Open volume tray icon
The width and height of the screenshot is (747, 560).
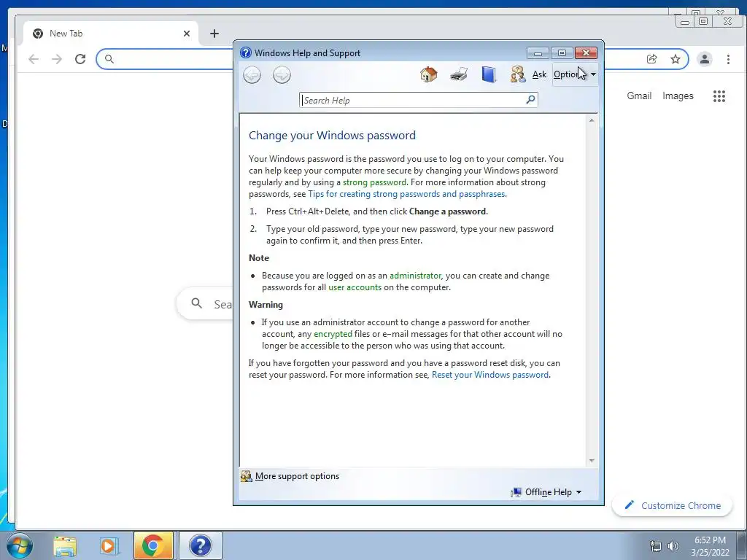point(673,546)
